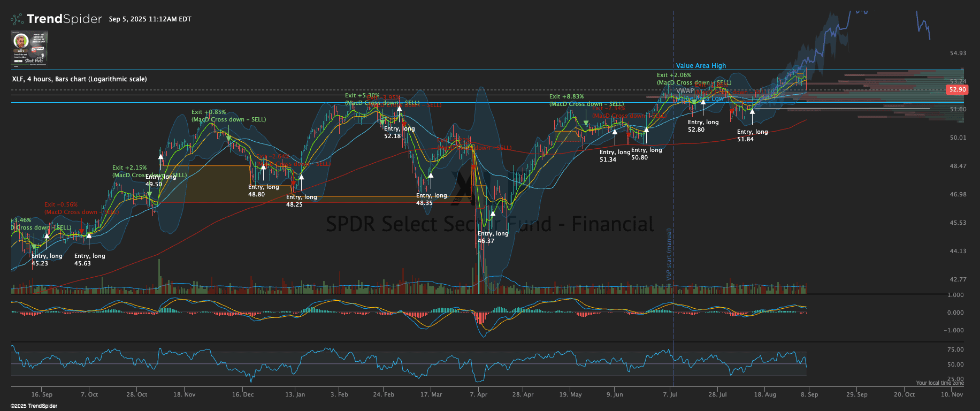The width and height of the screenshot is (980, 411).
Task: Click the 9. Jun date on time axis
Action: click(615, 394)
